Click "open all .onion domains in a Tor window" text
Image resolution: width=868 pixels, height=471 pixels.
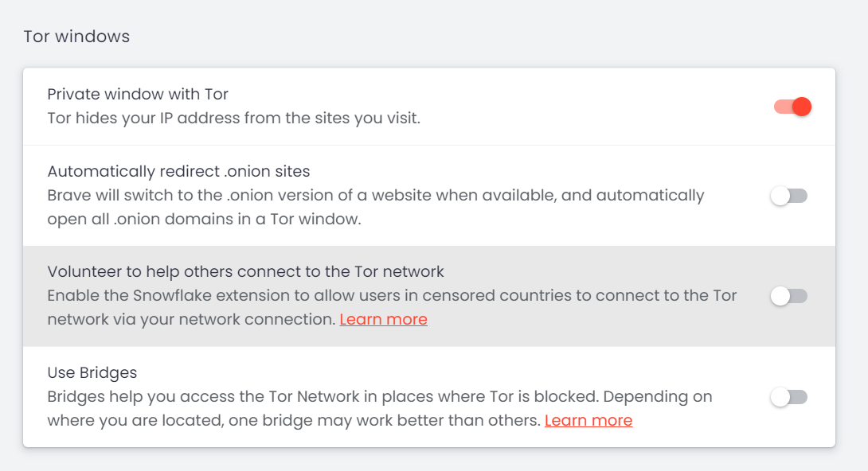(204, 219)
